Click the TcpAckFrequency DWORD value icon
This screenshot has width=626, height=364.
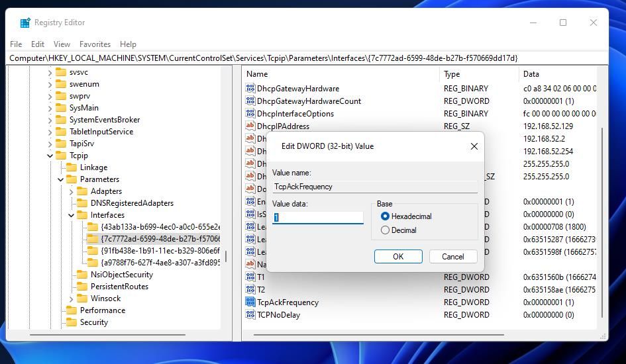pyautogui.click(x=250, y=302)
